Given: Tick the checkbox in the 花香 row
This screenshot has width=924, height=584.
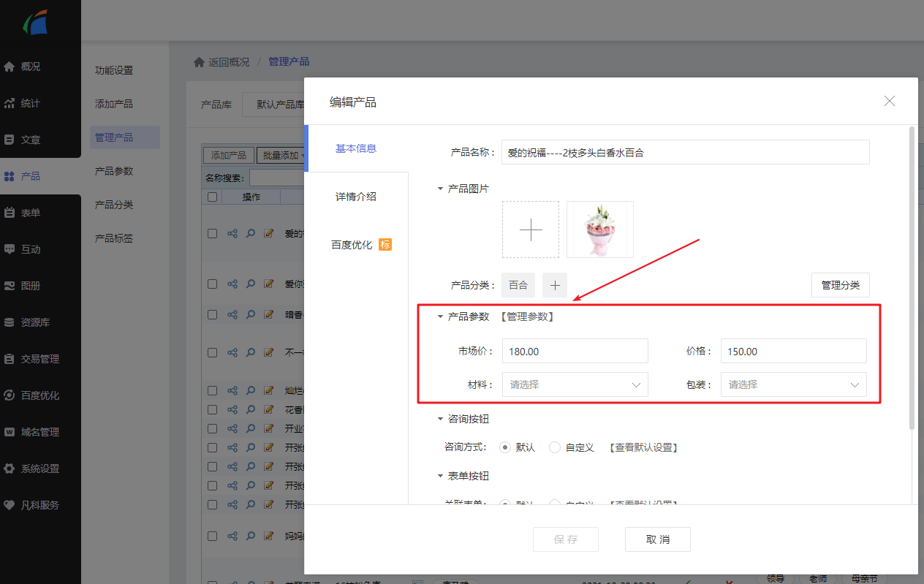Looking at the screenshot, I should coord(213,409).
